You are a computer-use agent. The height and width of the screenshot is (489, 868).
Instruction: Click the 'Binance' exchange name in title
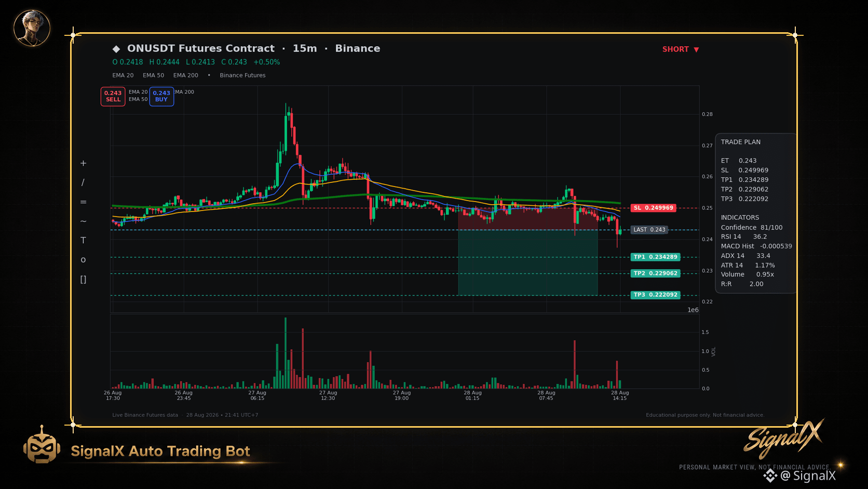358,48
